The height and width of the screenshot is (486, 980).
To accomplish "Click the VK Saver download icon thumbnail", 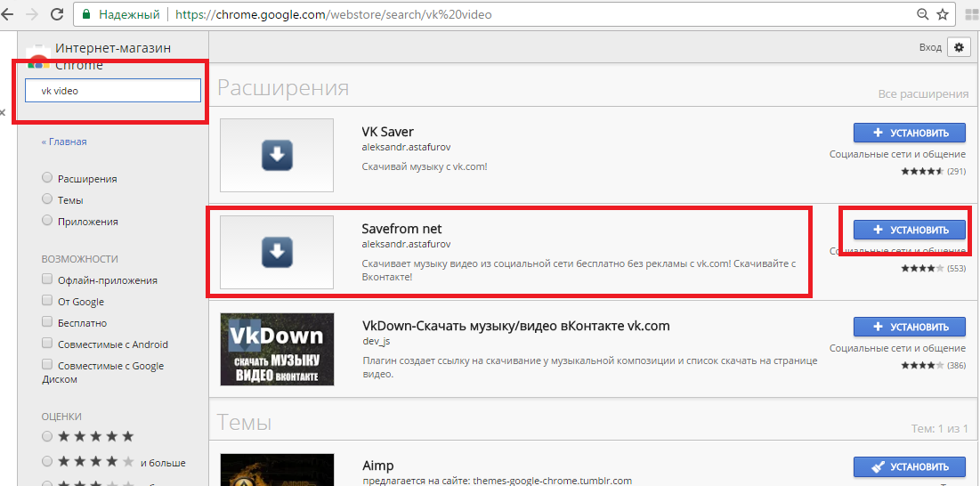I will coord(277,156).
